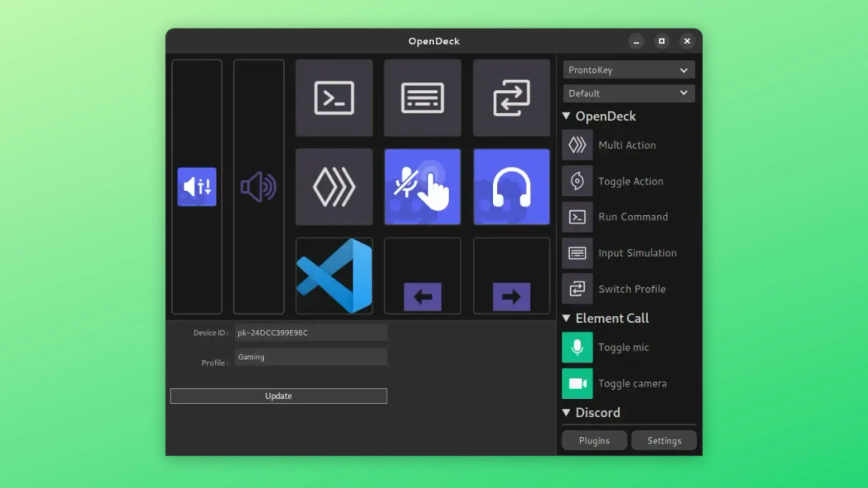Viewport: 868px width, 488px height.
Task: Click the Run Command label
Action: (633, 217)
